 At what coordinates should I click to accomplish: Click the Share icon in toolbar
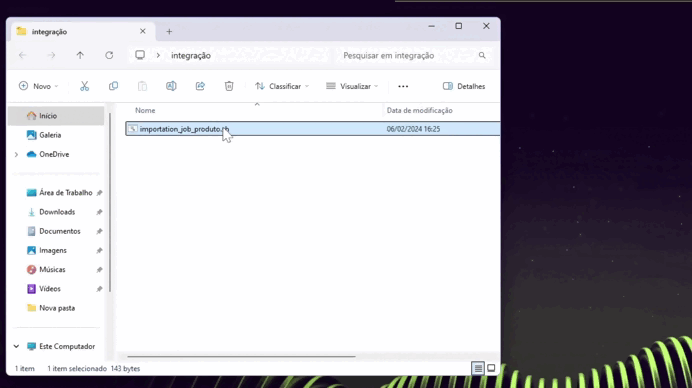200,86
